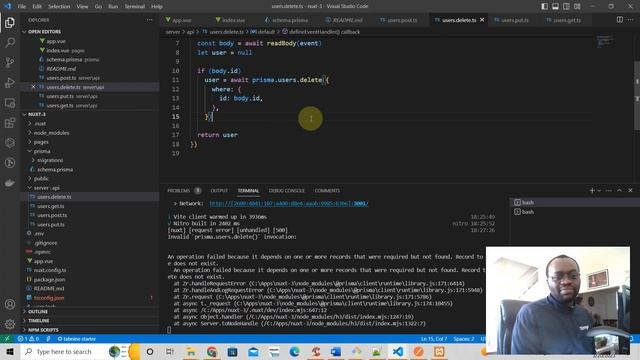The image size is (640, 360).
Task: Click tabnine starter status bar item
Action: [76, 339]
